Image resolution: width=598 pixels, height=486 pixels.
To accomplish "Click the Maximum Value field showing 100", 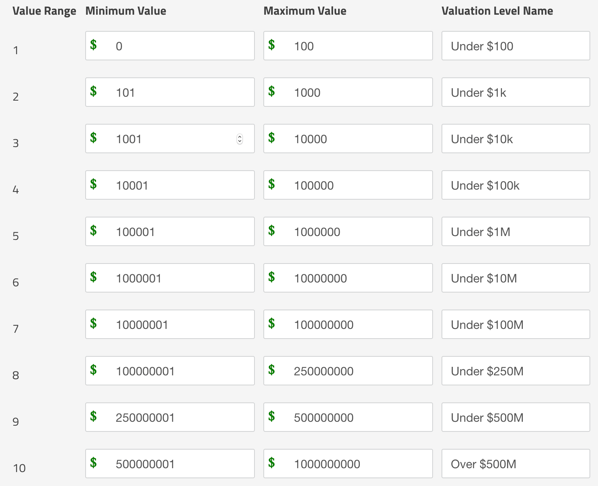I will (x=348, y=46).
